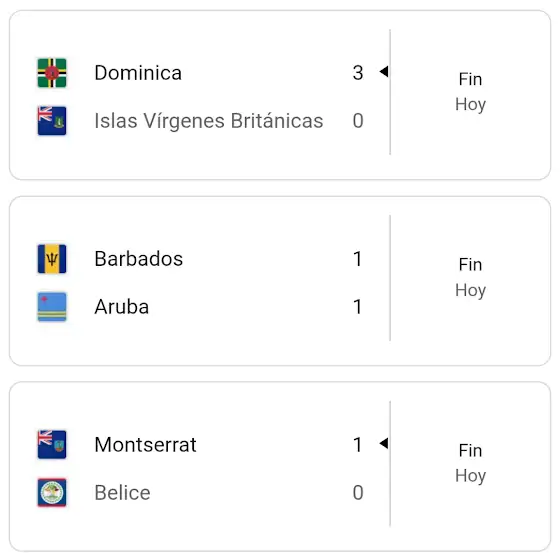Open the Montserrat team name
The width and height of the screenshot is (560, 560).
point(145,445)
